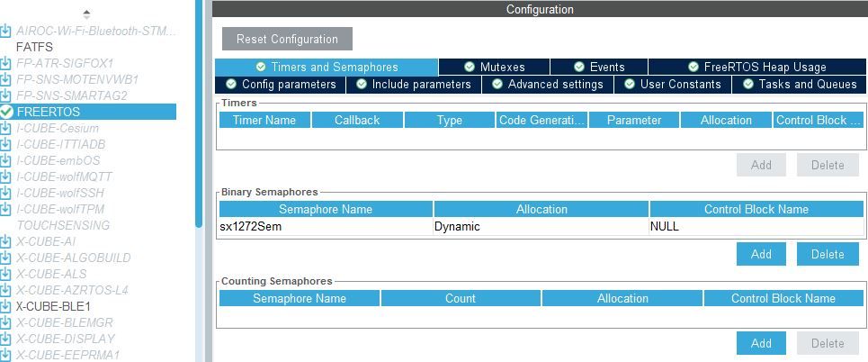Select X-CUBE-DISPLAY entry

pyautogui.click(x=66, y=339)
